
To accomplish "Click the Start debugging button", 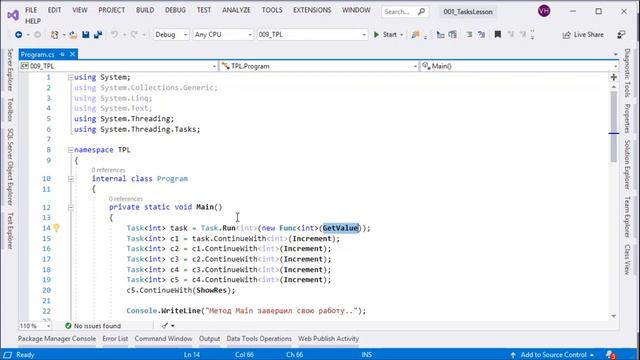I will pos(385,35).
